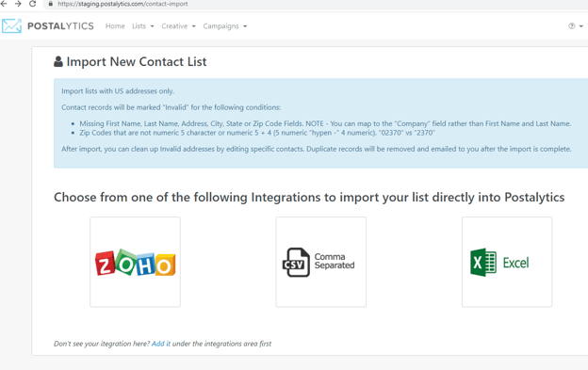The image size is (588, 370).
Task: Choose the Zoho integration tile
Action: (x=135, y=262)
